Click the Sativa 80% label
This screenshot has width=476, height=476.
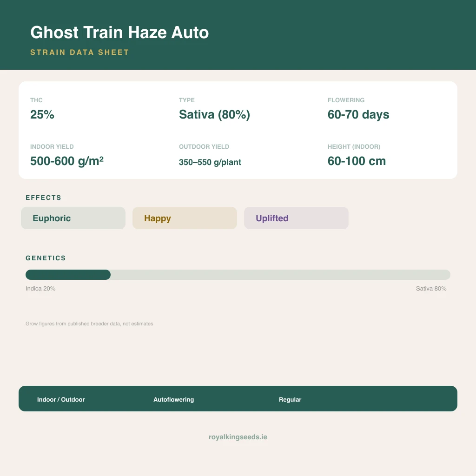(431, 288)
